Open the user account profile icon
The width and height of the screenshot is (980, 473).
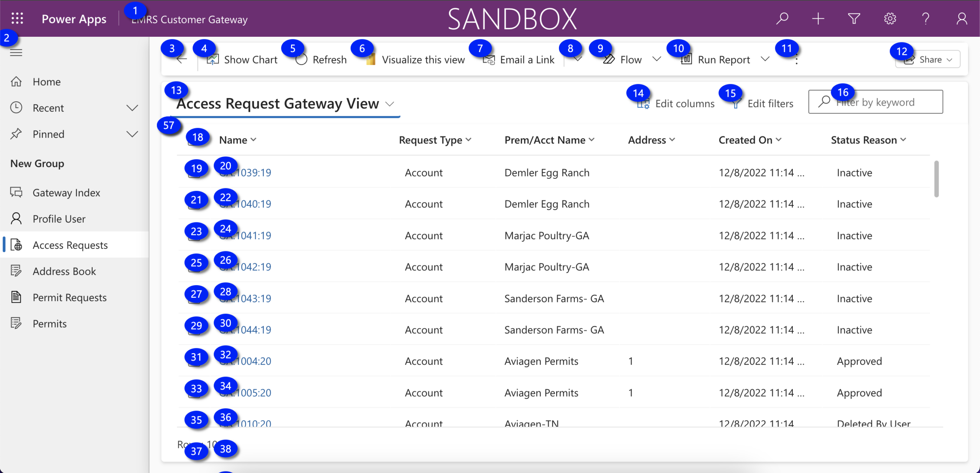tap(962, 18)
